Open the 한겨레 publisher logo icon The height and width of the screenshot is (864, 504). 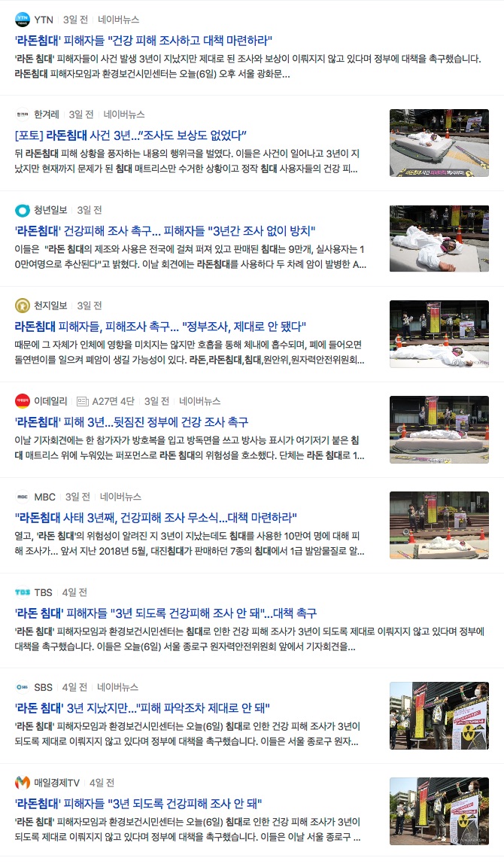22,114
